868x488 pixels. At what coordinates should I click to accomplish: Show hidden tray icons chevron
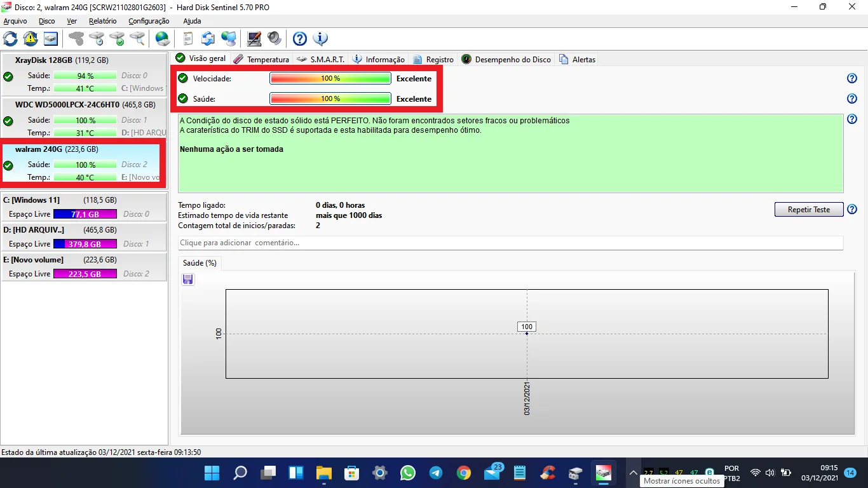pos(633,473)
